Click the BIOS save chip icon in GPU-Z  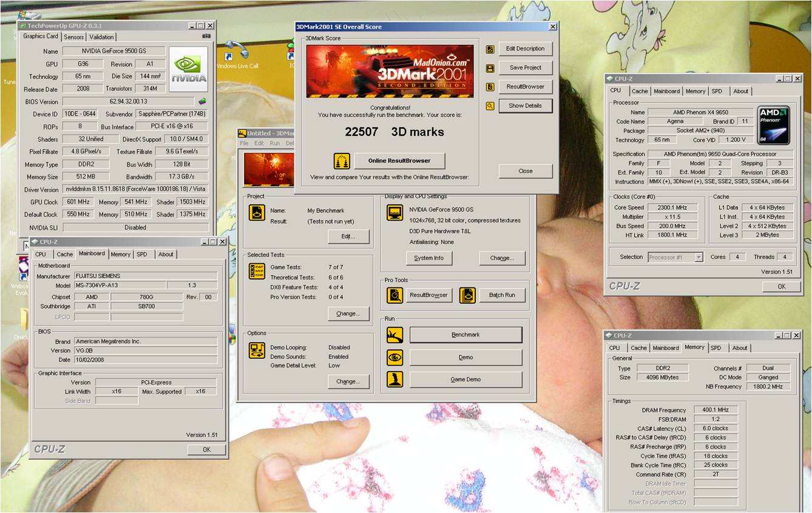pos(202,101)
